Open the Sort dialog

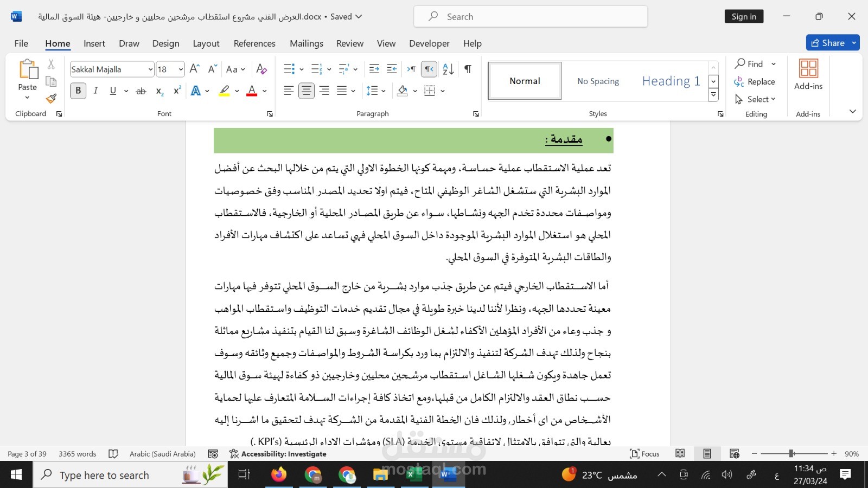click(447, 69)
